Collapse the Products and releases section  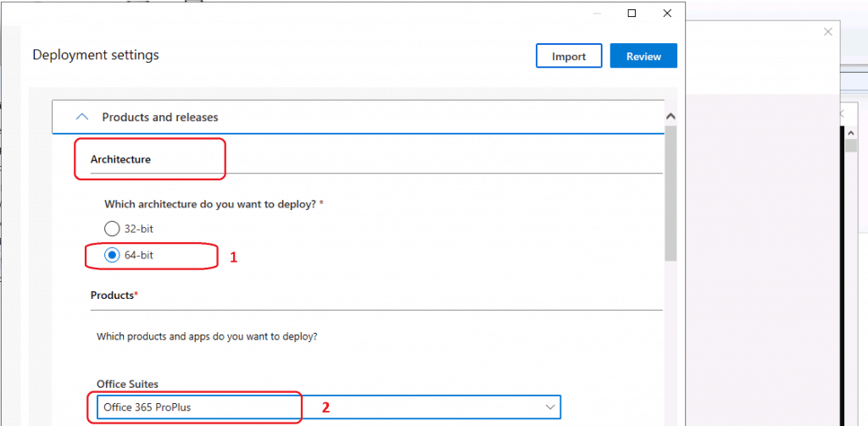coord(82,117)
